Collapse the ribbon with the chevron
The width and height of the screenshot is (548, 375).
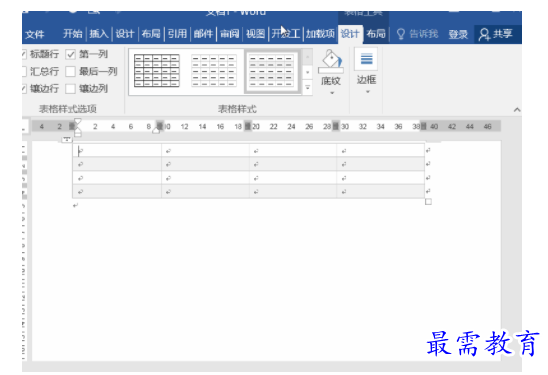[x=517, y=110]
